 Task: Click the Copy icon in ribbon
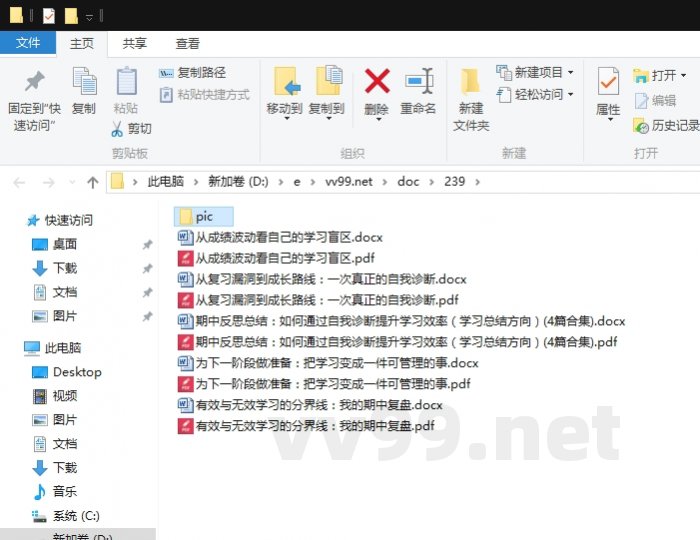84,82
